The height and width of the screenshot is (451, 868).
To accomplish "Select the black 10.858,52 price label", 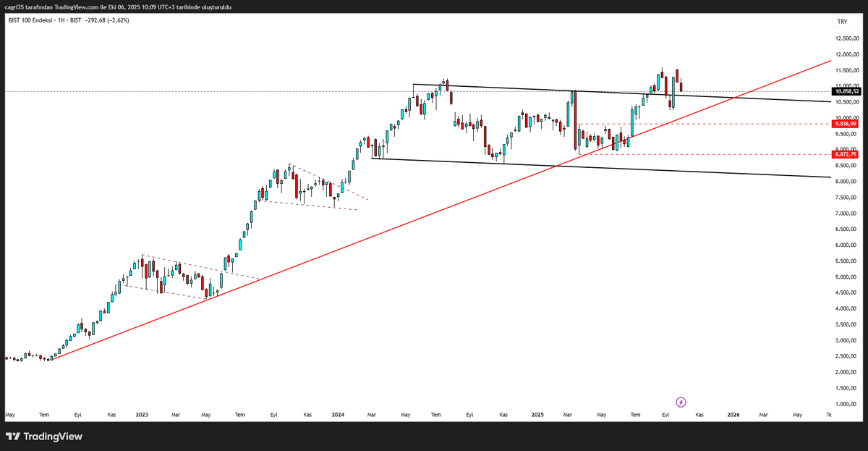I will click(x=846, y=91).
